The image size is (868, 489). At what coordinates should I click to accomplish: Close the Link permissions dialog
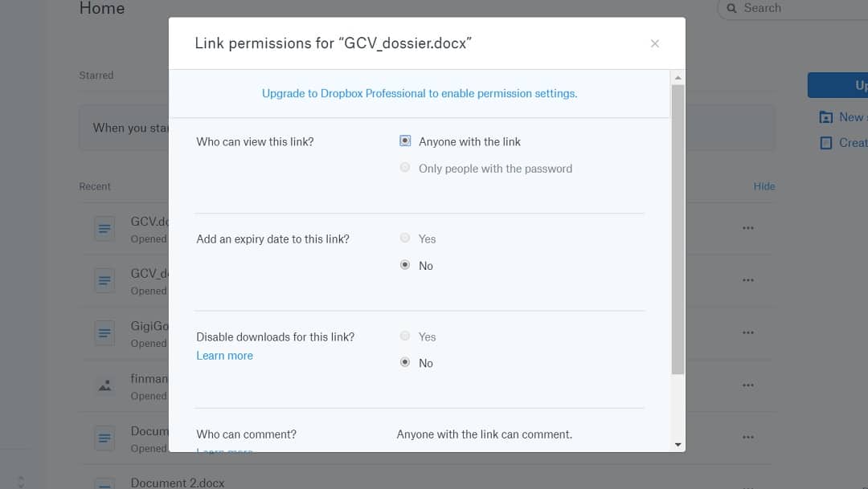click(654, 43)
